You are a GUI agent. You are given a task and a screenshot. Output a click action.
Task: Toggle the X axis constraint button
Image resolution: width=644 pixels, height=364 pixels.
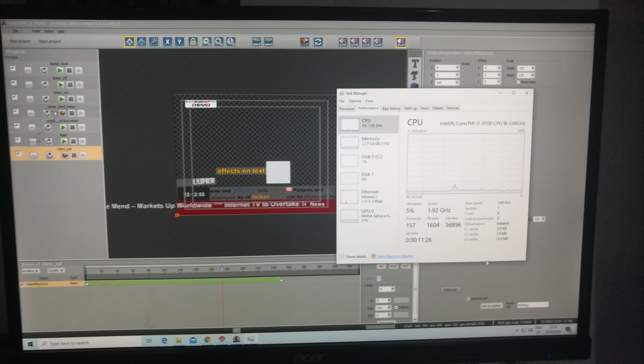click(x=167, y=42)
